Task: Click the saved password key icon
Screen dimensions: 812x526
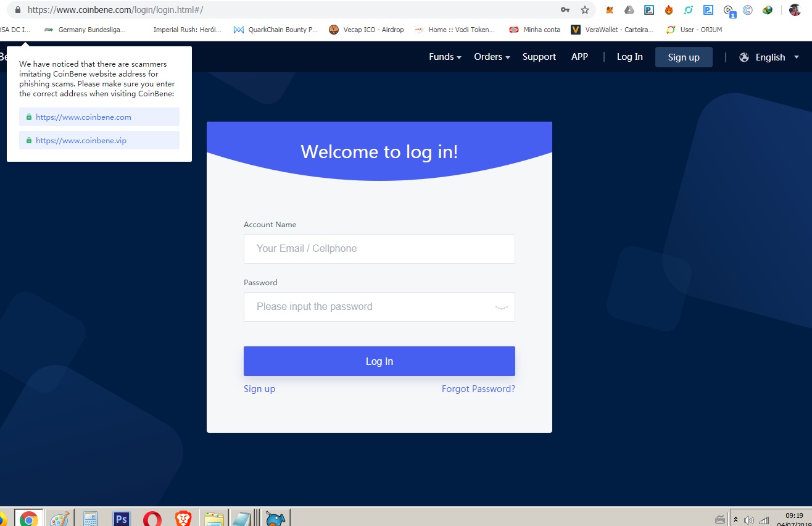Action: (x=565, y=10)
